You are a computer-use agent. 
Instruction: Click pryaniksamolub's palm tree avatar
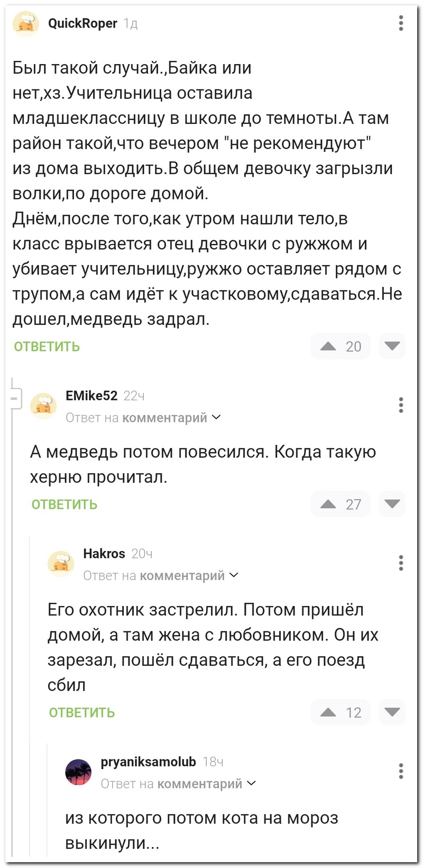[x=78, y=772]
